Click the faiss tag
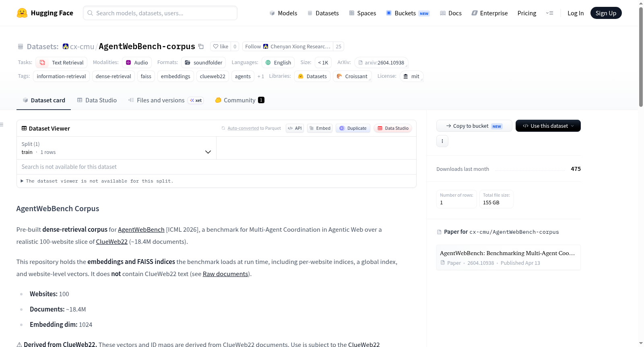Viewport: 644px width, 347px height. pos(146,76)
